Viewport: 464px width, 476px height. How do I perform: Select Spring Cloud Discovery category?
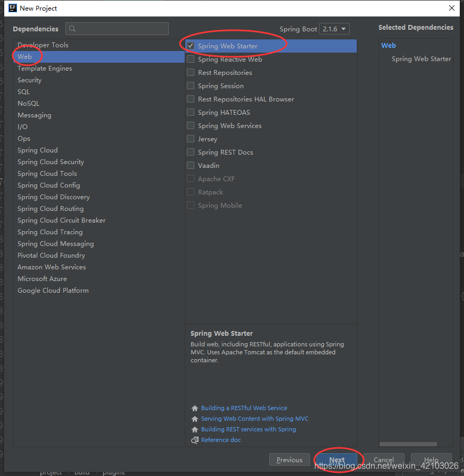coord(99,197)
